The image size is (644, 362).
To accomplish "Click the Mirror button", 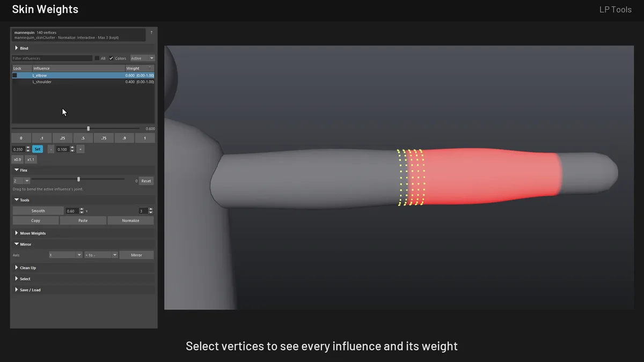I will (x=136, y=255).
